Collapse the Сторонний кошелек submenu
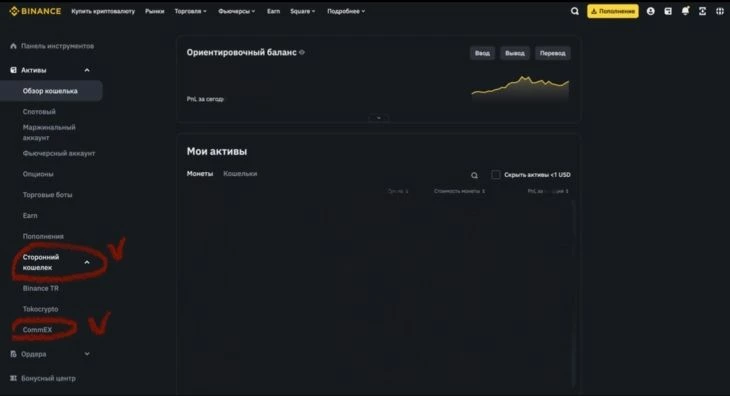Image resolution: width=730 pixels, height=396 pixels. (x=87, y=262)
